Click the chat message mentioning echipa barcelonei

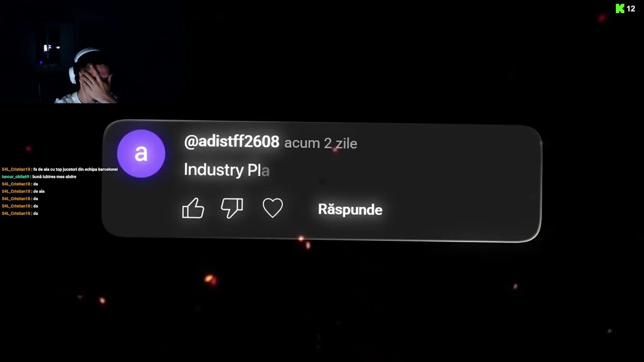coord(75,169)
